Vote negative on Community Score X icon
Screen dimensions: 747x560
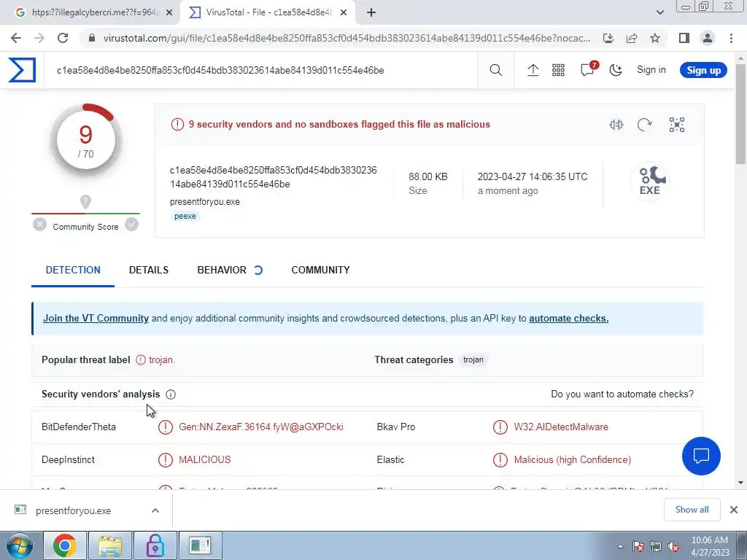pos(39,225)
